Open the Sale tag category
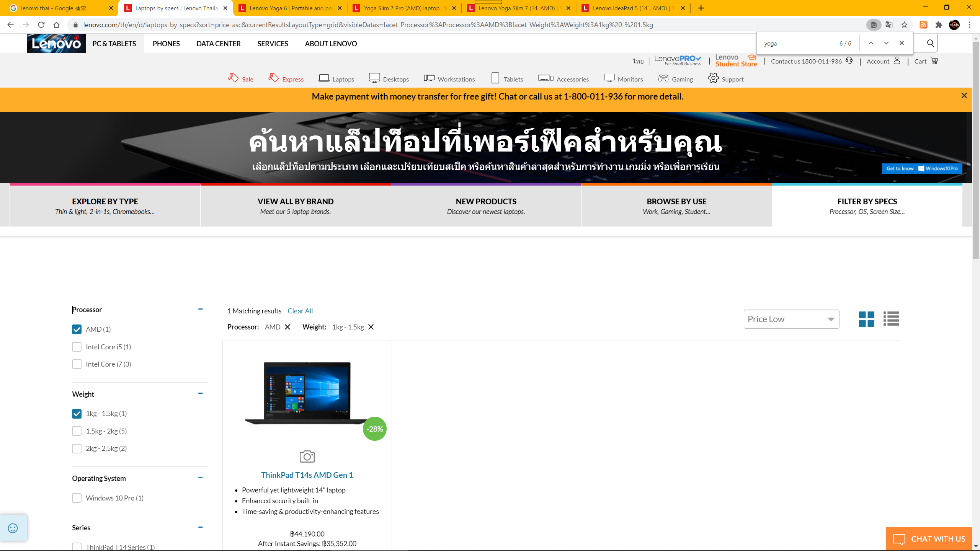The width and height of the screenshot is (980, 551). [x=241, y=78]
